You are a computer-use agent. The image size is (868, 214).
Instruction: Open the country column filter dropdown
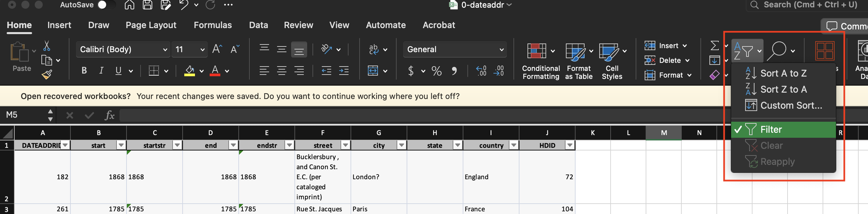(x=513, y=145)
